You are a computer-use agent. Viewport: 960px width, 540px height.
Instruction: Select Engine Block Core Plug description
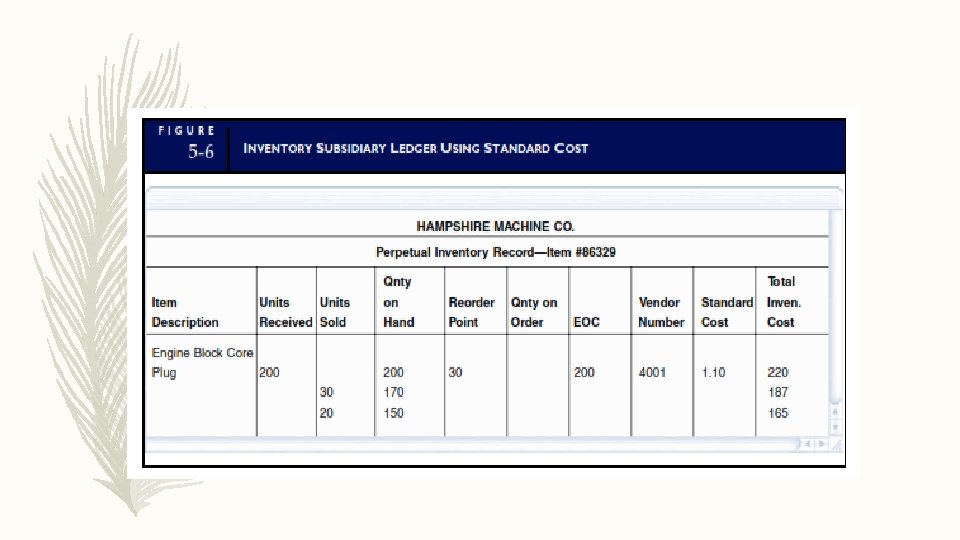click(202, 362)
